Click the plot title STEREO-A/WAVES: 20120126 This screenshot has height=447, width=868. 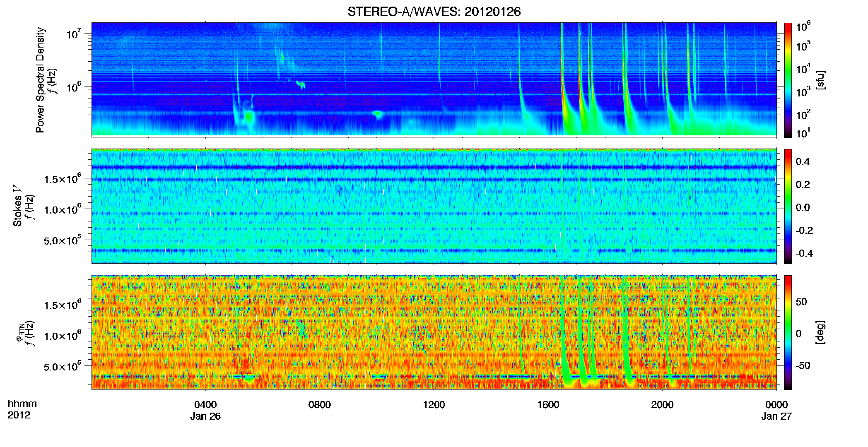coord(434,12)
